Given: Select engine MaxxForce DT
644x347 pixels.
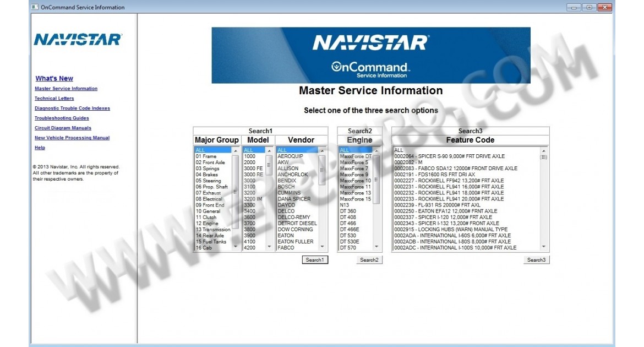Looking at the screenshot, I should (x=356, y=156).
